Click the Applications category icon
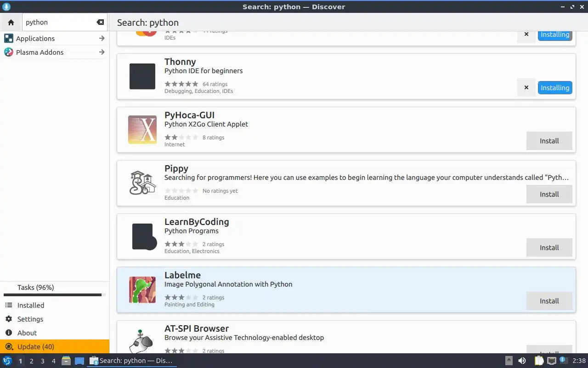 9,38
